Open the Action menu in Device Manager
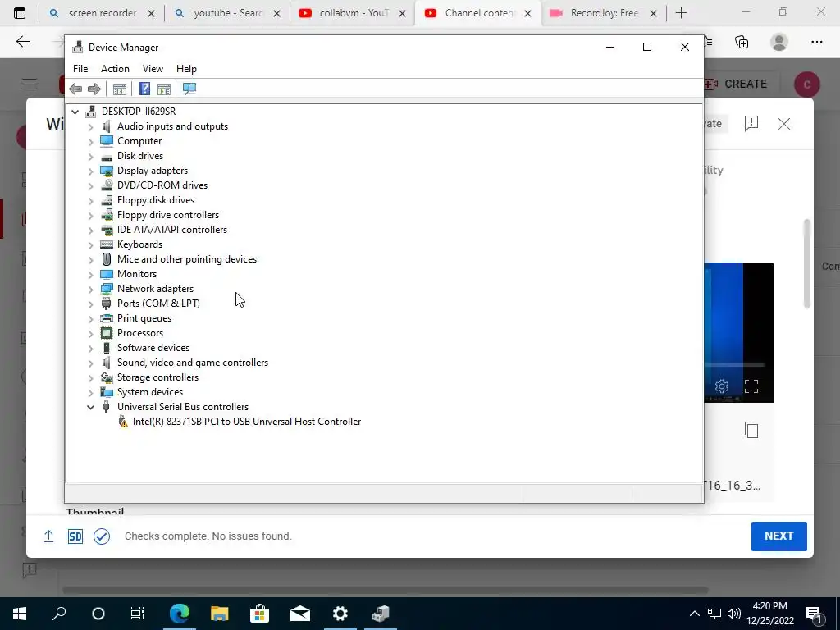This screenshot has height=630, width=840. [x=115, y=69]
